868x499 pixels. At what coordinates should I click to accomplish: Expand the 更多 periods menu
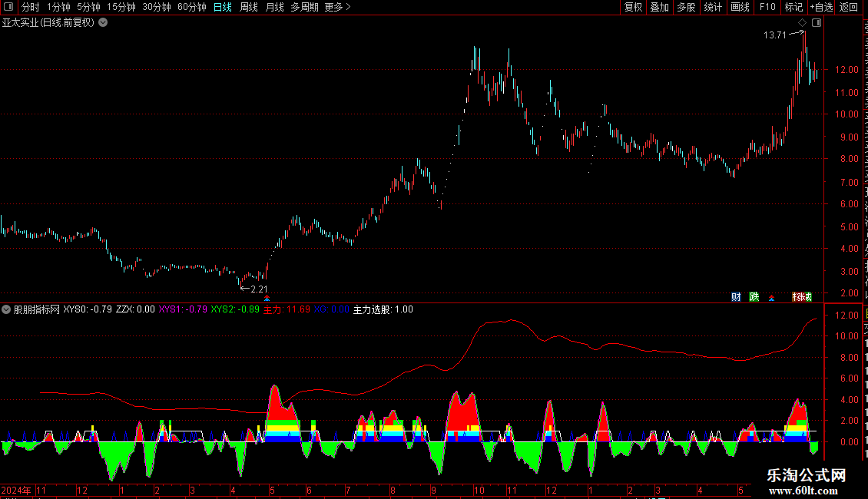338,7
